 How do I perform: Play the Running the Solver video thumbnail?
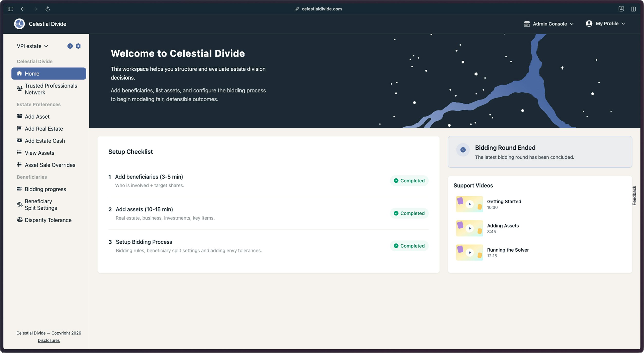[469, 252]
